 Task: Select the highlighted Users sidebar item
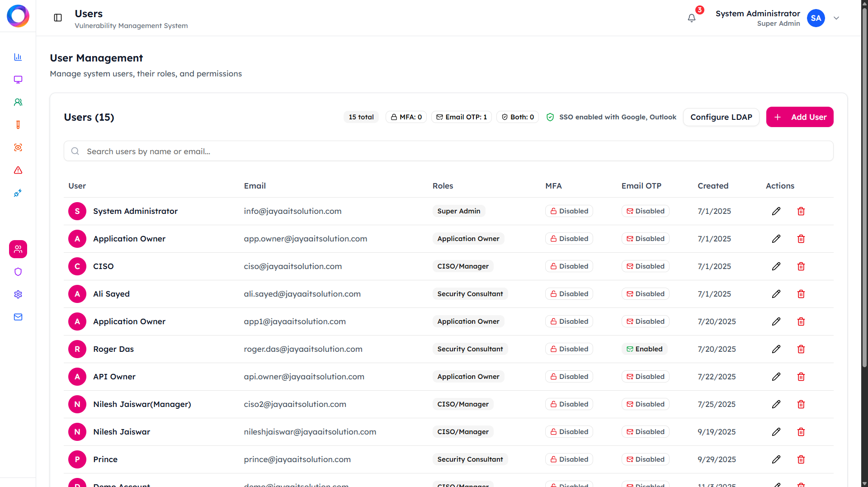18,249
